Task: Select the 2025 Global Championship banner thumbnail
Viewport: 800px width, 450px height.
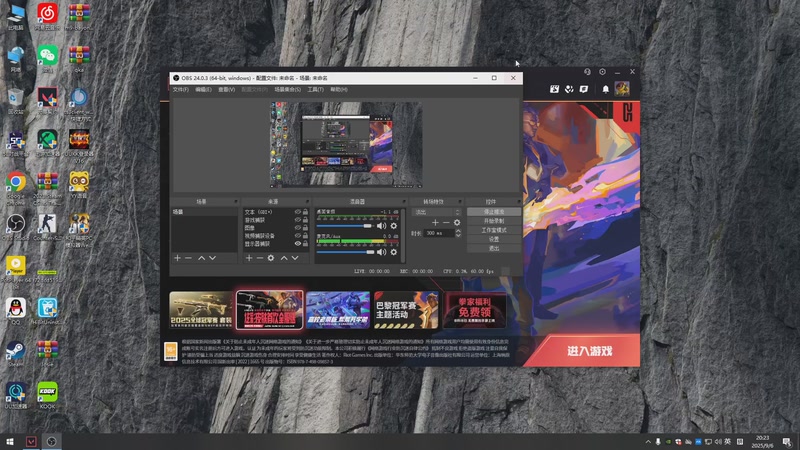Action: click(201, 310)
